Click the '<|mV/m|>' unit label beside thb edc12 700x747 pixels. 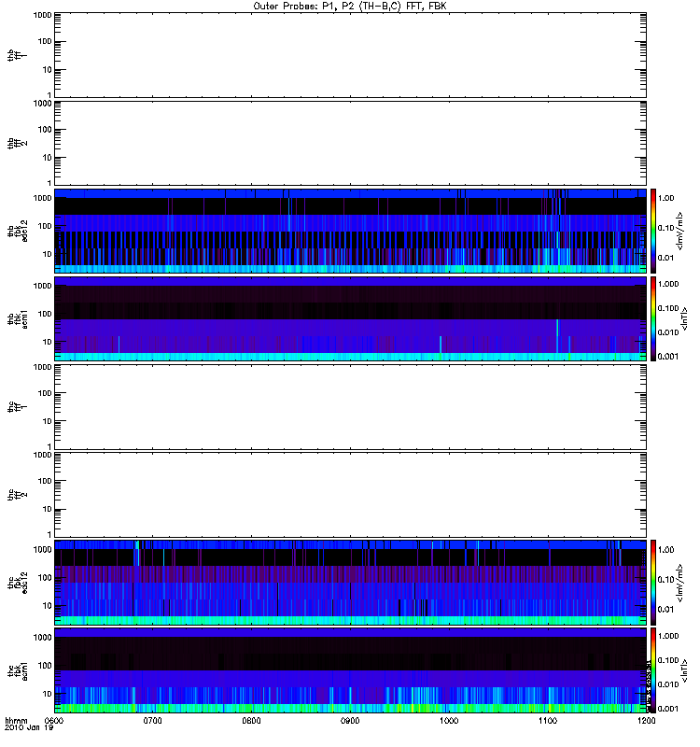point(680,231)
